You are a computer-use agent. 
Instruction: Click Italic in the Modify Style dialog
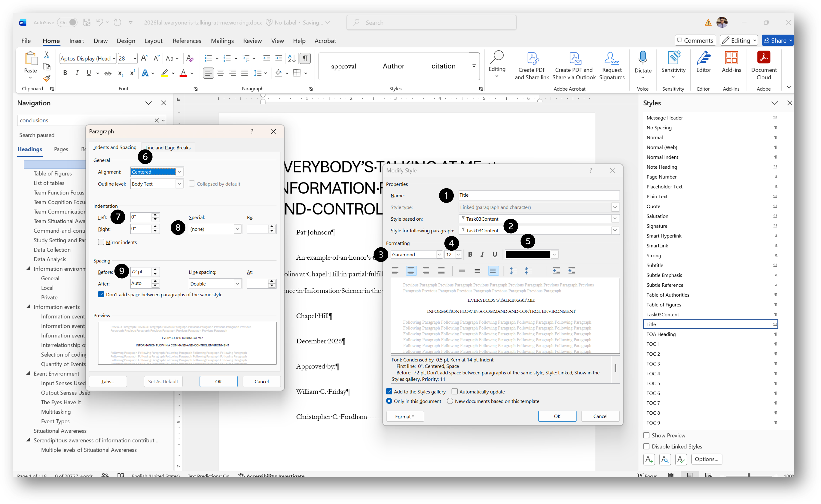pyautogui.click(x=482, y=254)
